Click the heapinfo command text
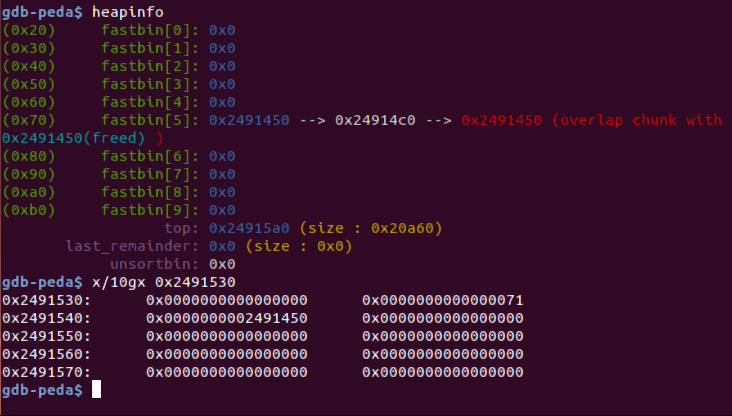 click(x=128, y=12)
